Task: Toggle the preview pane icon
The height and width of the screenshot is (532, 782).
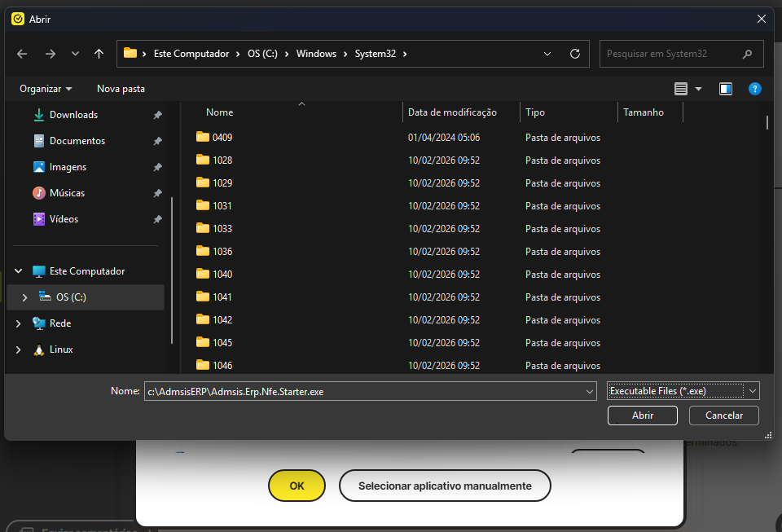Action: click(x=726, y=89)
